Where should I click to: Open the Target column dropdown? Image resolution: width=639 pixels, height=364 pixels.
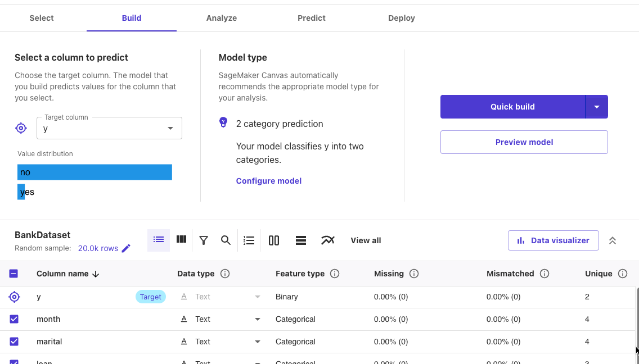tap(109, 128)
